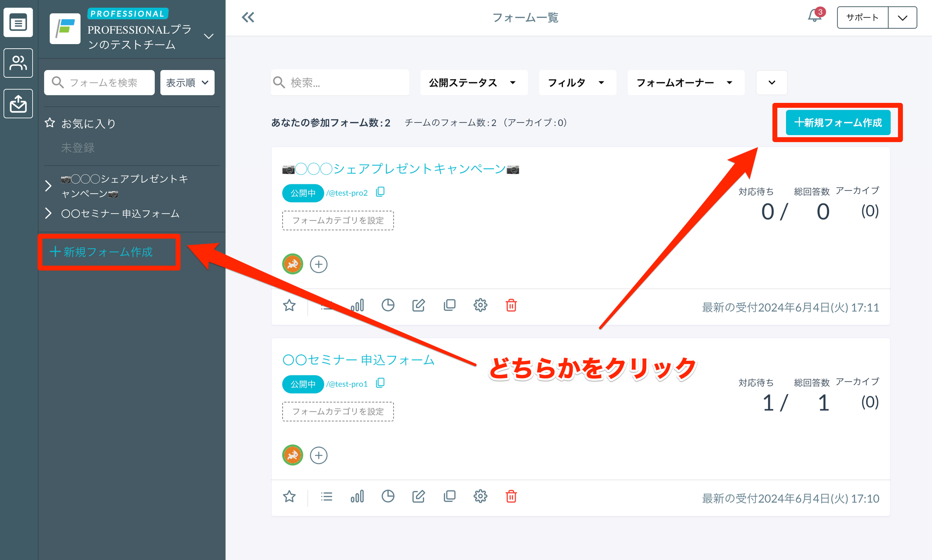Open the members icon in the left rail
This screenshot has width=932, height=560.
click(x=18, y=63)
